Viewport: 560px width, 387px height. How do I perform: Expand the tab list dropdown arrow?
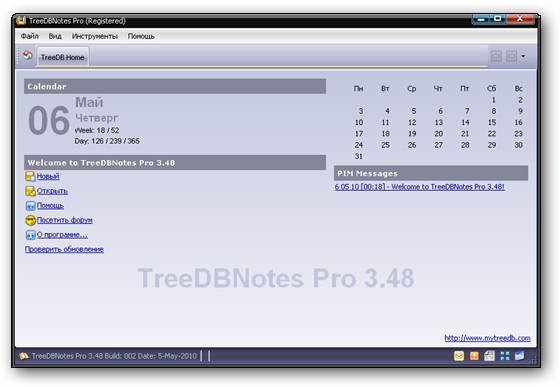click(x=523, y=56)
